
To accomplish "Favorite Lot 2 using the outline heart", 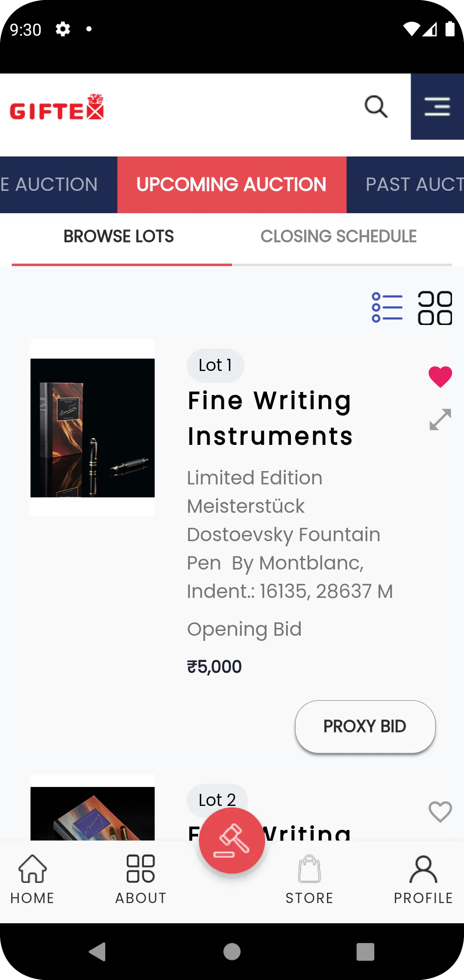I will pyautogui.click(x=440, y=812).
